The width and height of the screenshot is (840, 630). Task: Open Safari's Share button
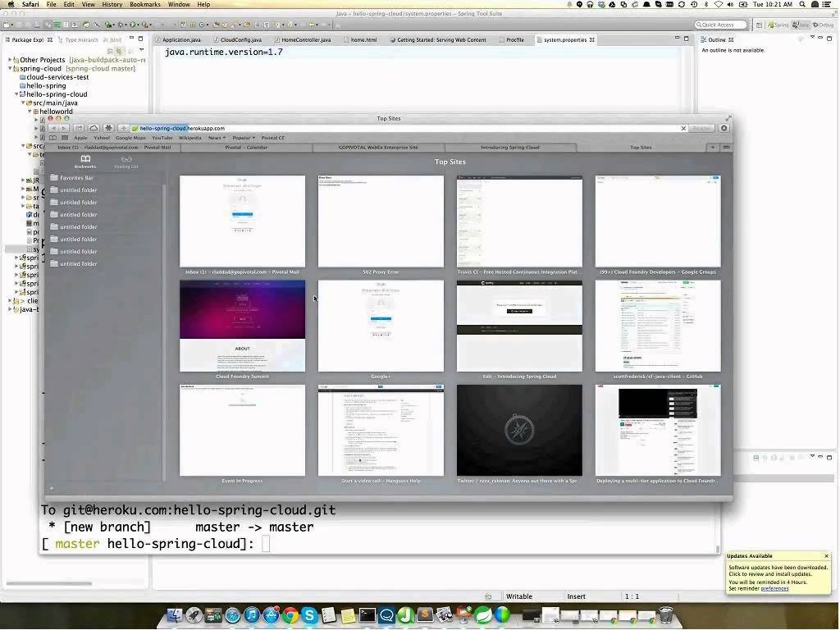point(79,128)
